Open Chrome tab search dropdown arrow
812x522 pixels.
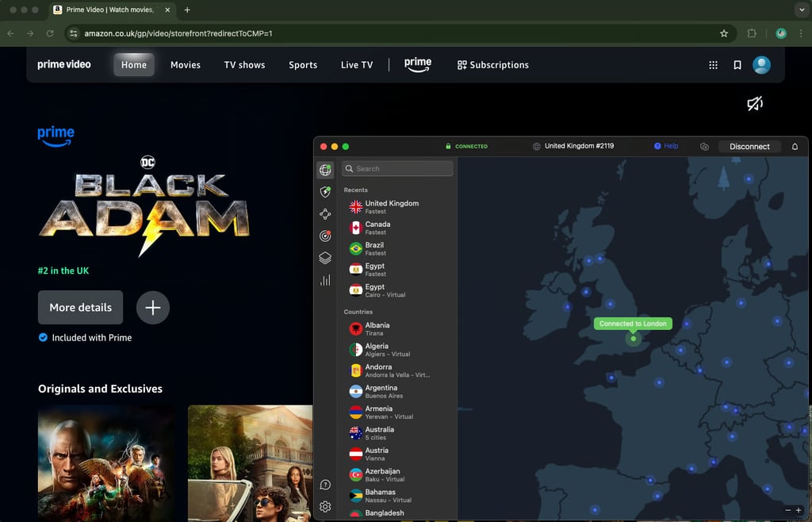802,10
